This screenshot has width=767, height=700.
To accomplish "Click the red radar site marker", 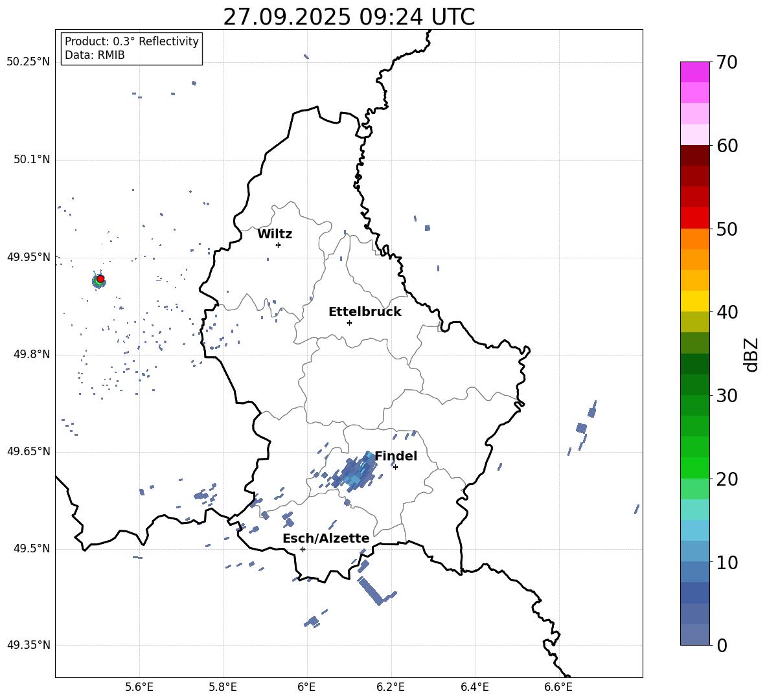I will click(x=100, y=279).
